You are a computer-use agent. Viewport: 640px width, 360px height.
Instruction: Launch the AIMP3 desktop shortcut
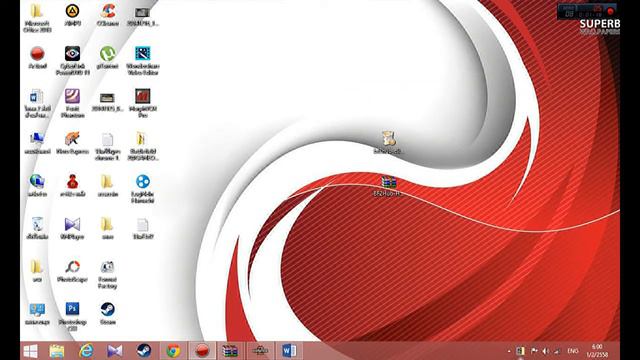[72, 15]
